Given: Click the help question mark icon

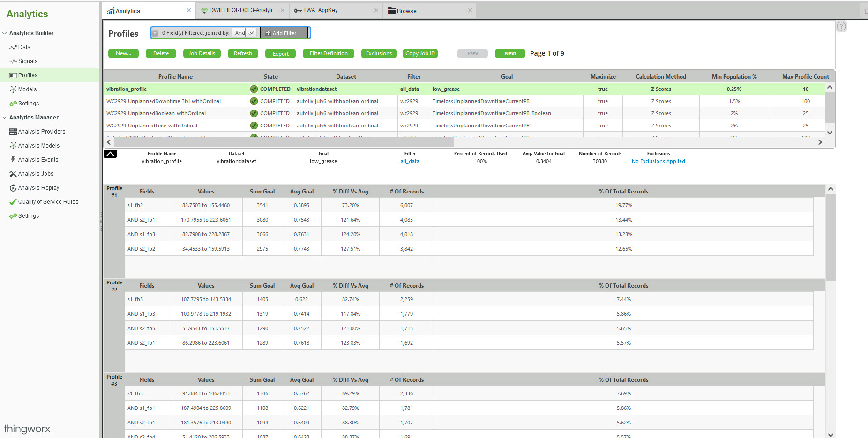Looking at the screenshot, I should [x=841, y=27].
